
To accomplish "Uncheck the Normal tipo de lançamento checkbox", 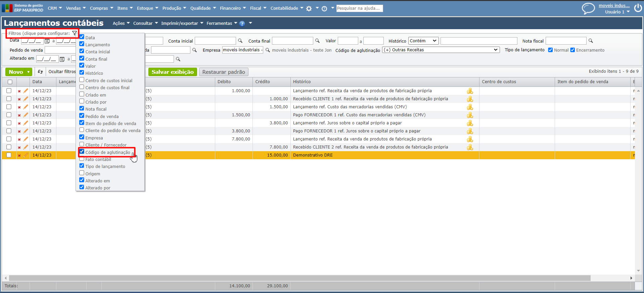I will pos(550,50).
